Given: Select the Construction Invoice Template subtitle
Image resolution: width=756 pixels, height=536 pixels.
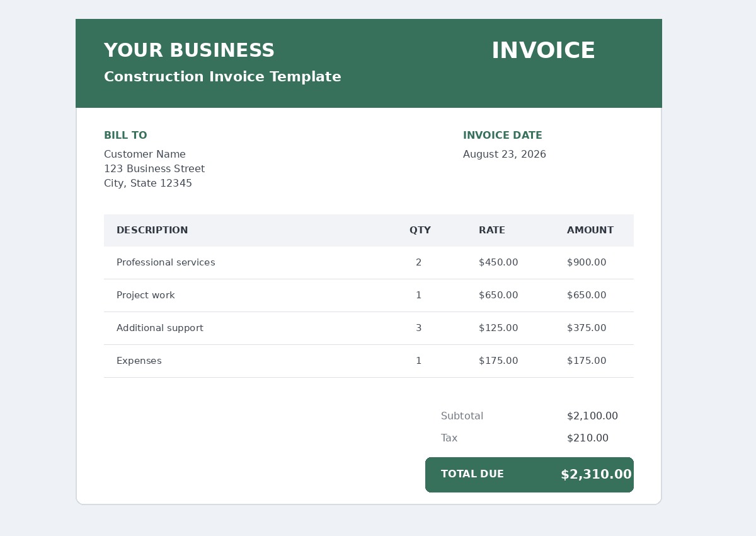Looking at the screenshot, I should [x=222, y=77].
